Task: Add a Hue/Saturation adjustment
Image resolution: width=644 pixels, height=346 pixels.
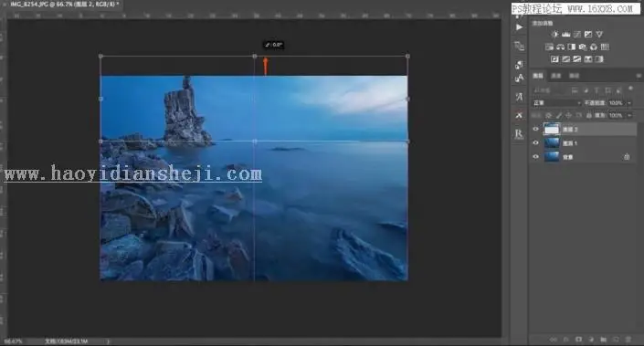Action: coord(549,47)
